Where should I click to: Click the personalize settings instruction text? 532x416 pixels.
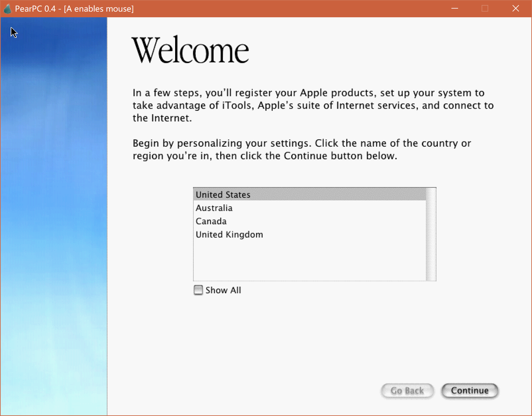pos(301,149)
